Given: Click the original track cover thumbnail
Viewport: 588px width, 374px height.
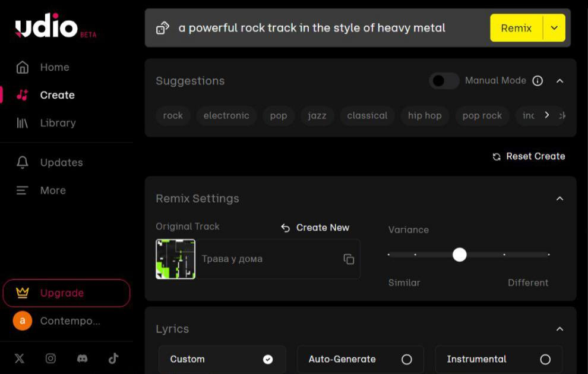Looking at the screenshot, I should [175, 259].
